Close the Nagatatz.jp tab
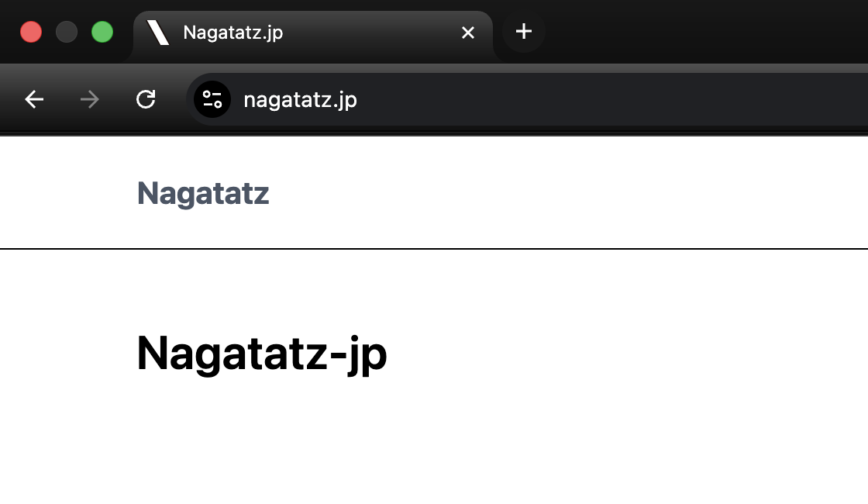The width and height of the screenshot is (868, 504). [x=468, y=33]
